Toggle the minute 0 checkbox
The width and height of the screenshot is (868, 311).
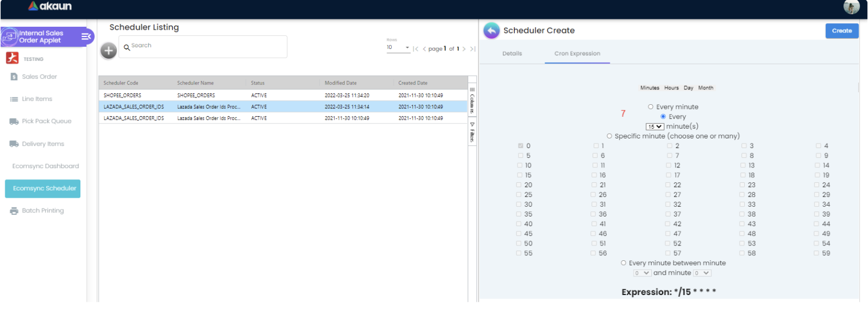521,146
